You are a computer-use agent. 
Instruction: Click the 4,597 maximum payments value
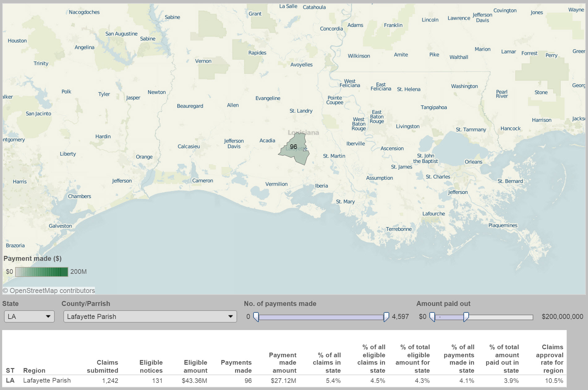pyautogui.click(x=400, y=316)
